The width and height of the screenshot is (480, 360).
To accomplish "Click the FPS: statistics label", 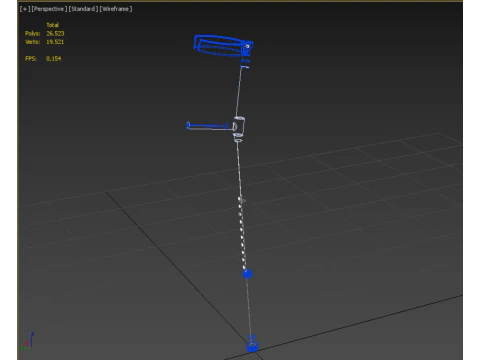I will [31, 58].
